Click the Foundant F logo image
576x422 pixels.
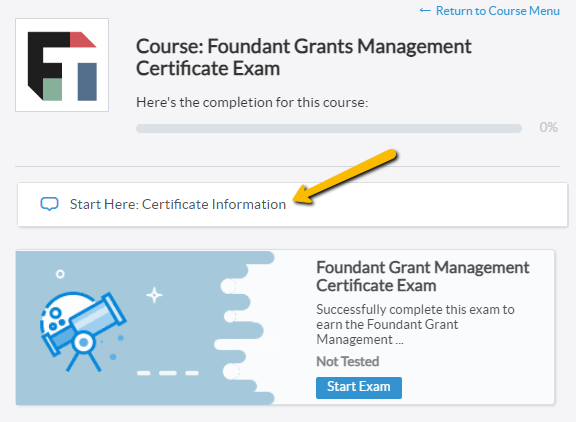point(62,65)
